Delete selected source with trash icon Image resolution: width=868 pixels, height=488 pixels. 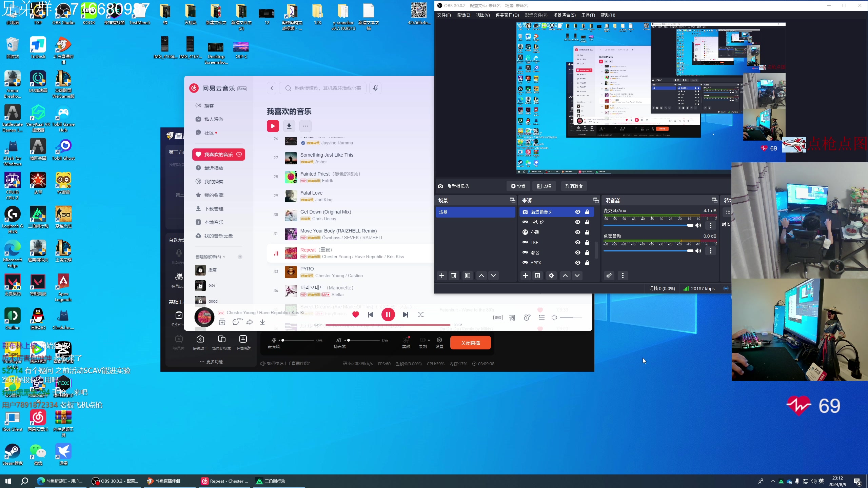click(x=538, y=276)
